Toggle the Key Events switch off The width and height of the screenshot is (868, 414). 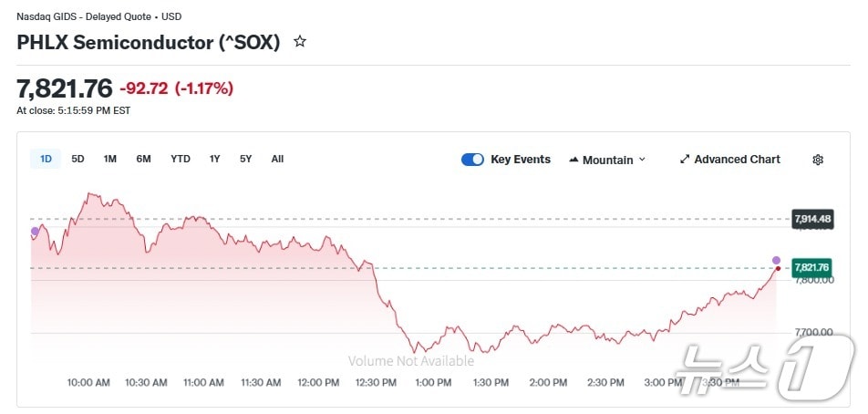472,160
